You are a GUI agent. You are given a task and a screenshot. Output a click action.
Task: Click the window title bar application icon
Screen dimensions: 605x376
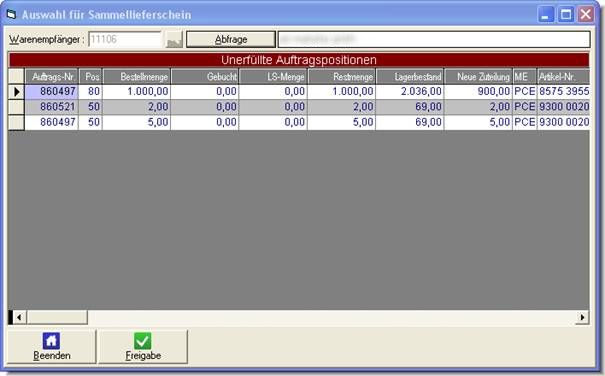(x=12, y=15)
